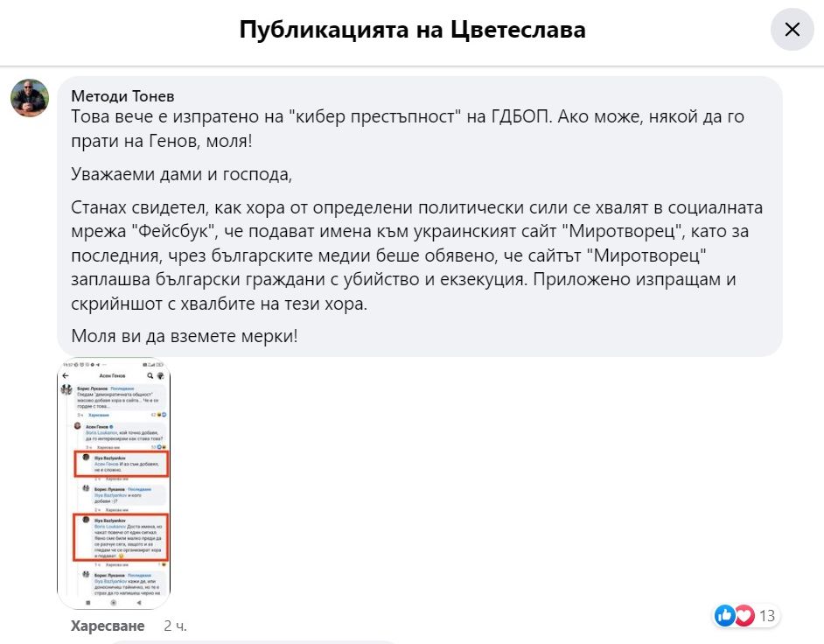Click first red-outlined comment in screenshot
The width and height of the screenshot is (824, 644).
pos(119,464)
